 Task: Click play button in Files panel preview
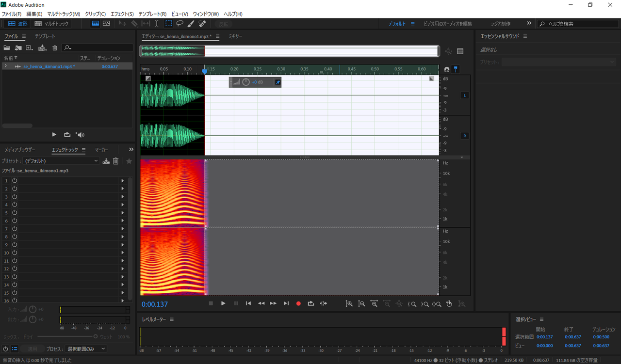54,134
